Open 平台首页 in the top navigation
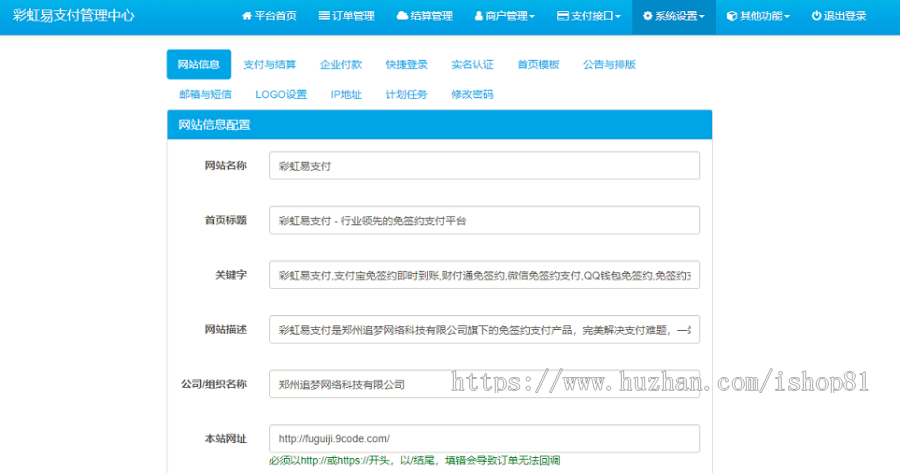 click(270, 16)
